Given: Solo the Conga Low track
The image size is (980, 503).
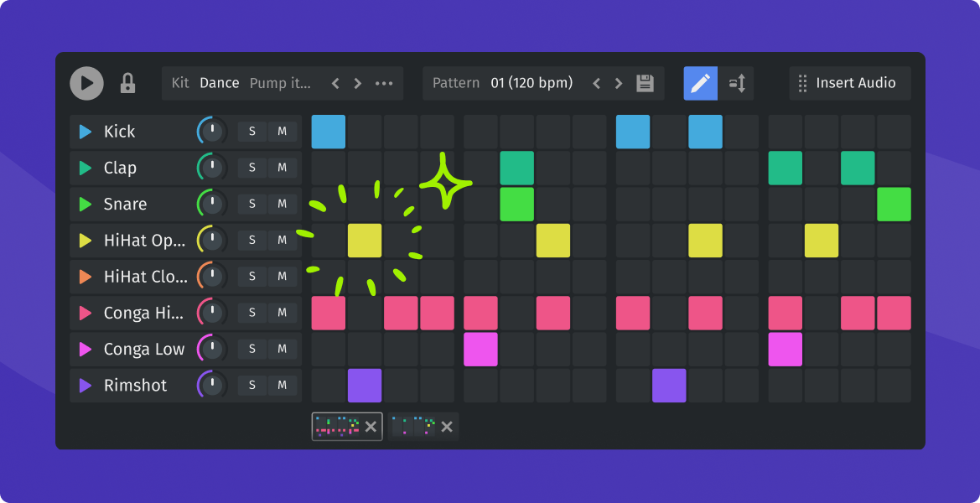Looking at the screenshot, I should 252,350.
